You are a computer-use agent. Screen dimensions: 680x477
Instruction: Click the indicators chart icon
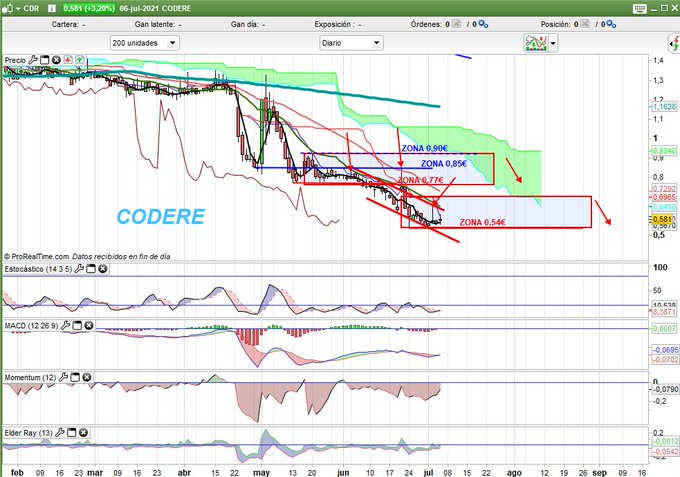(x=536, y=43)
